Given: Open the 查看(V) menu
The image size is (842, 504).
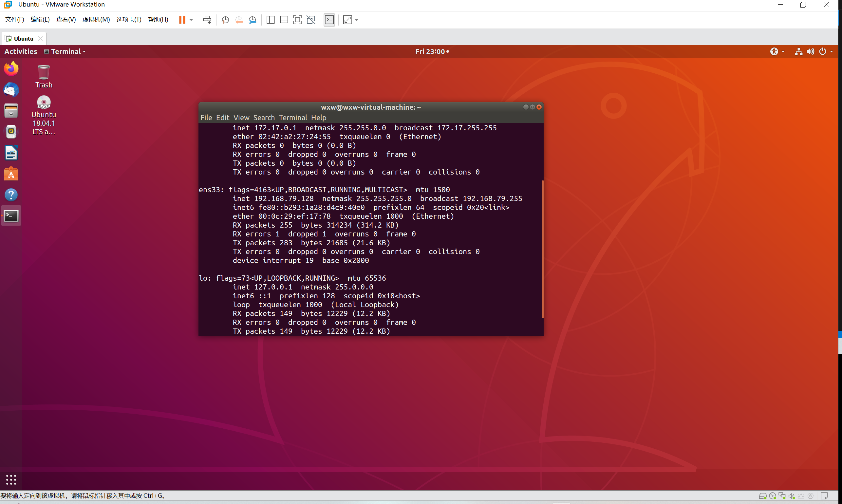Looking at the screenshot, I should 66,20.
